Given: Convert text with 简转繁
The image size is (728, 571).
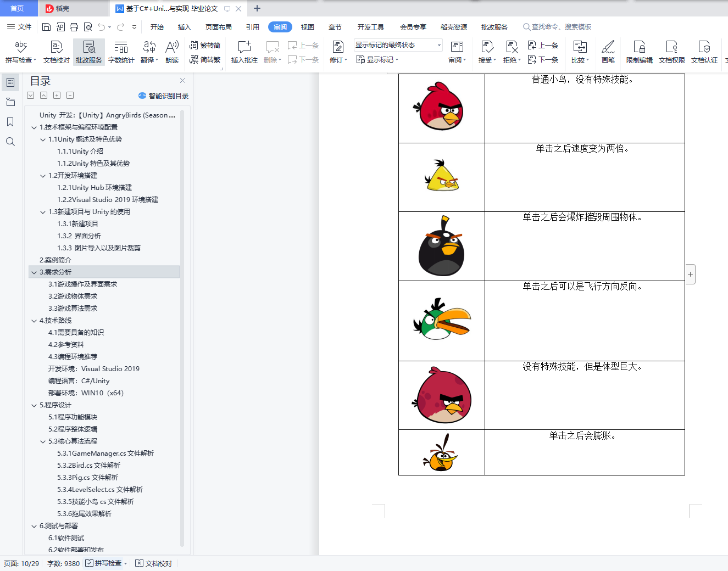Looking at the screenshot, I should [205, 59].
